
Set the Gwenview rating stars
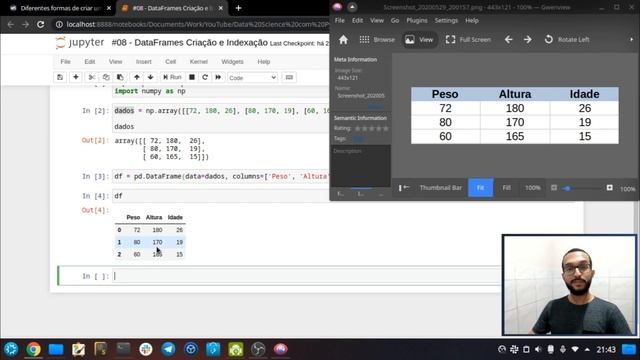pos(371,129)
